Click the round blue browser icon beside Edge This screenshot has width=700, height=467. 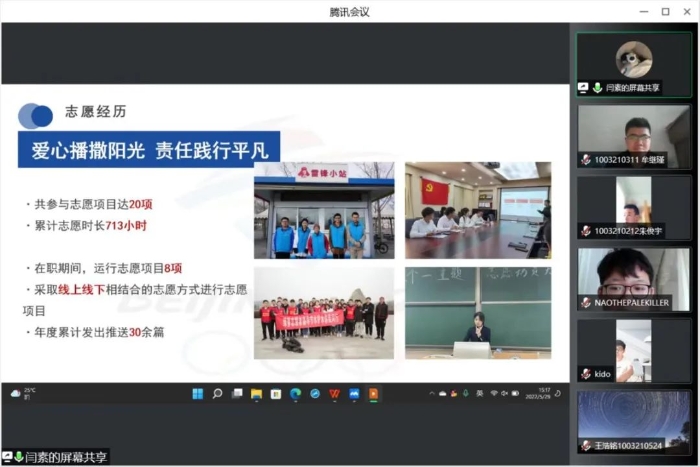pos(315,394)
